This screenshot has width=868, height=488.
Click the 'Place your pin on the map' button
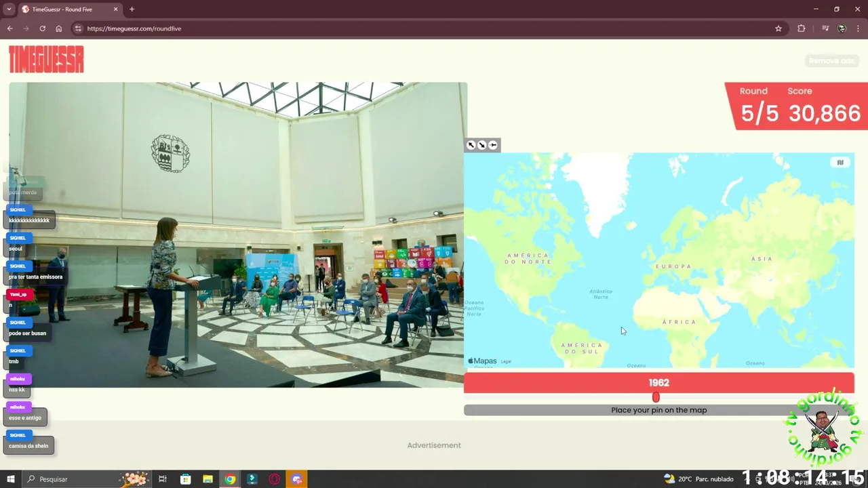658,410
